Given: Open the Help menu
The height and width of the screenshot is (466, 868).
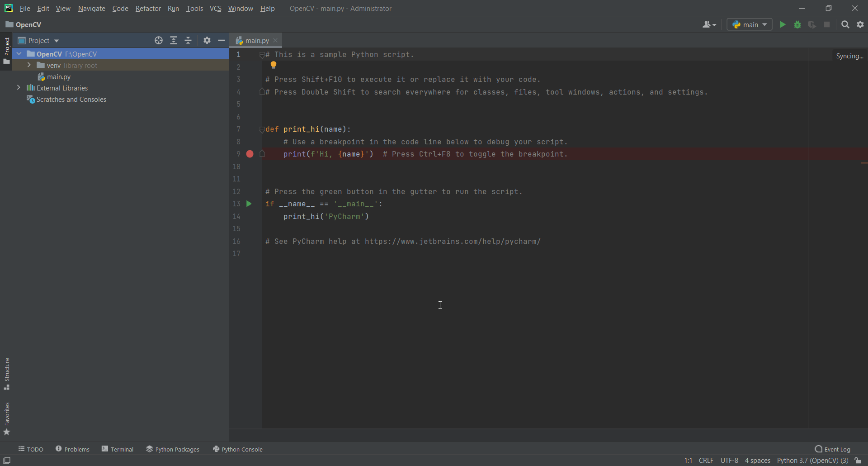Looking at the screenshot, I should [x=267, y=9].
